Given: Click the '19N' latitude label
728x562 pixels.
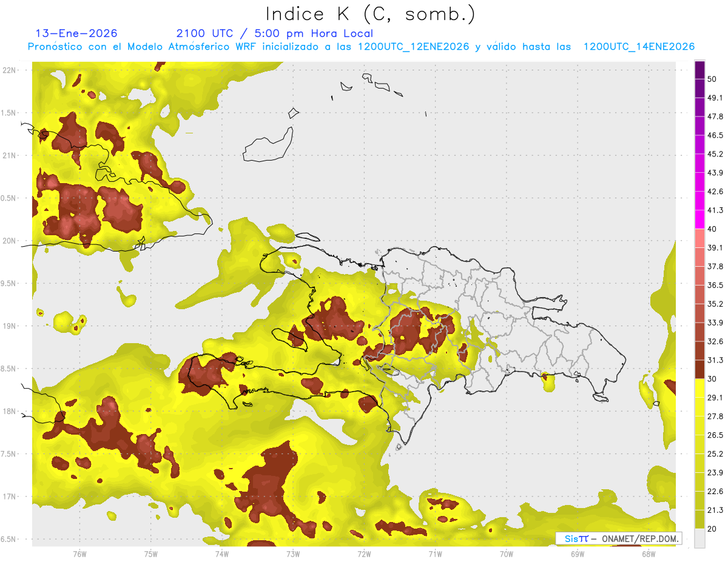Looking at the screenshot, I should [x=10, y=326].
